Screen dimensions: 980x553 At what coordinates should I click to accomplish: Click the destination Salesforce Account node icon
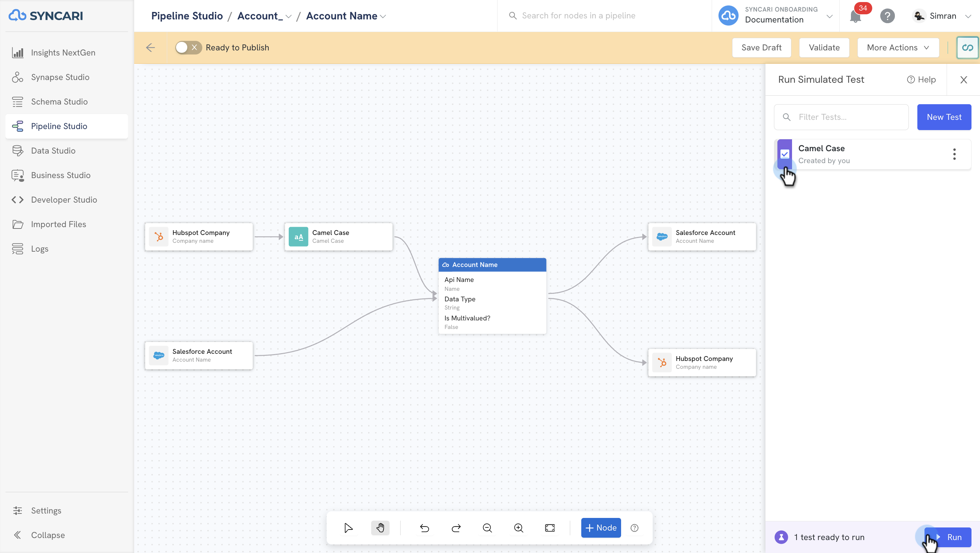[662, 237]
